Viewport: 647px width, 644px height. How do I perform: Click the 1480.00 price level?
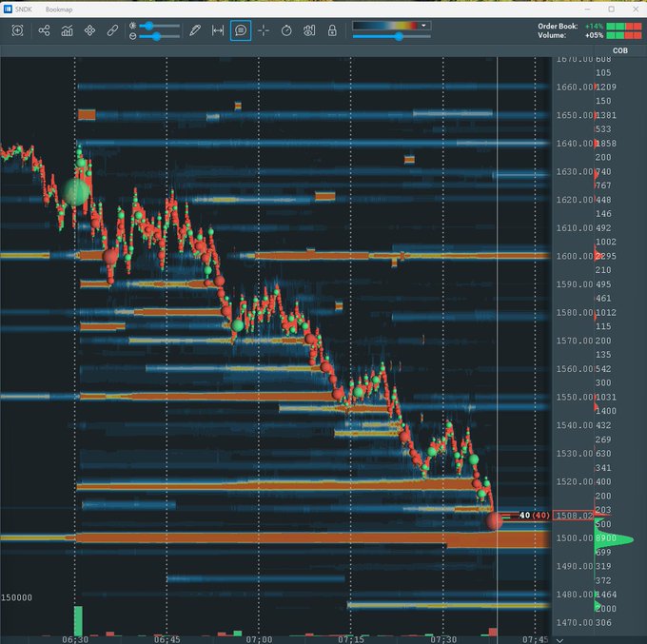(x=575, y=595)
